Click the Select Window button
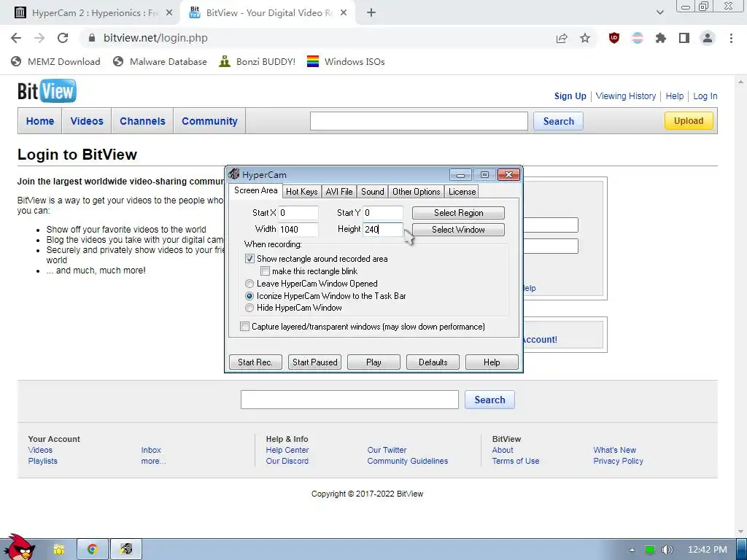The image size is (747, 560). [x=458, y=230]
